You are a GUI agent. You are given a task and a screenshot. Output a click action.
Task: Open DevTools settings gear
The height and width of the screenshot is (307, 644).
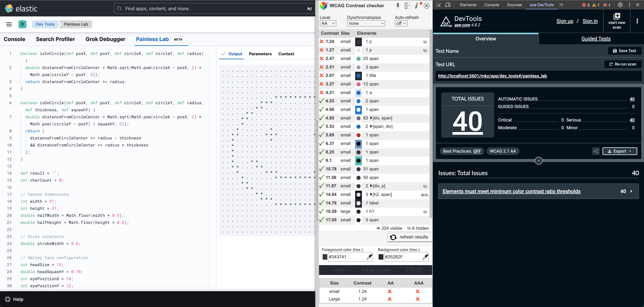[x=620, y=5]
